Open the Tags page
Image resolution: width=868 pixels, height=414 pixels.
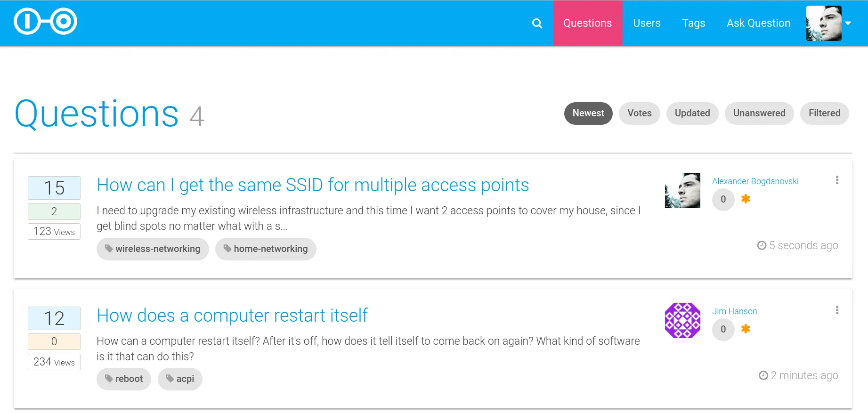click(693, 23)
